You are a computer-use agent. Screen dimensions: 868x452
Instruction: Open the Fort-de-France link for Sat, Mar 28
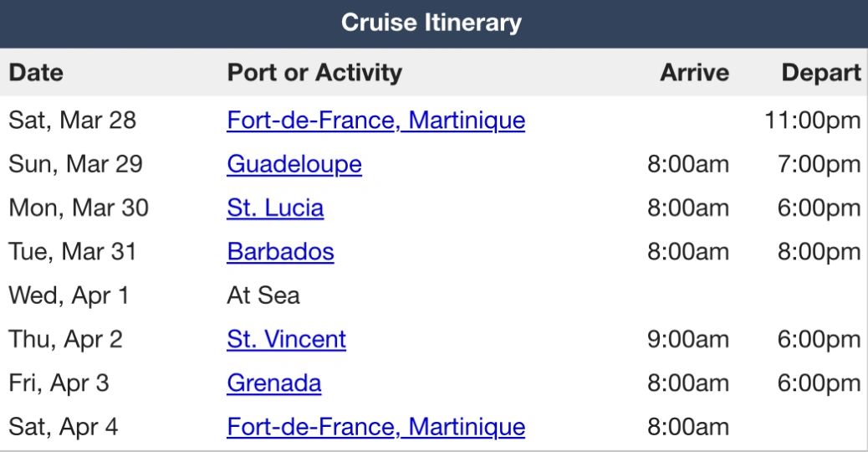[x=375, y=121]
